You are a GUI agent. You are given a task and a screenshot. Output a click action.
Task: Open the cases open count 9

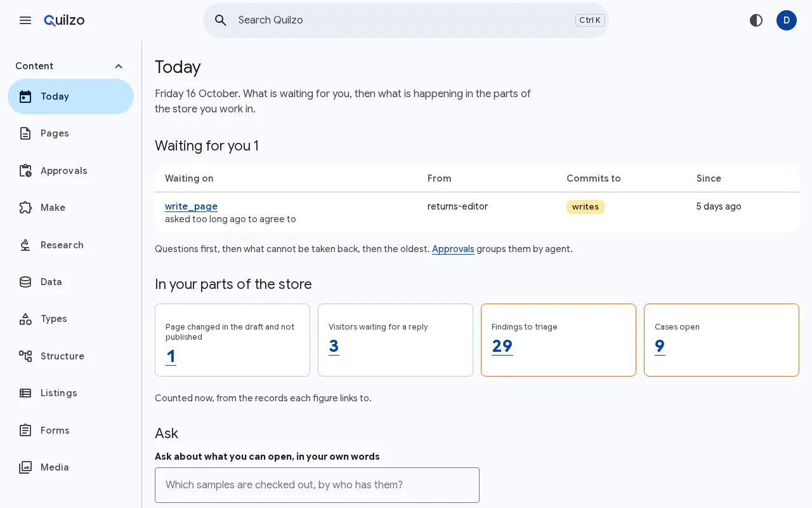pyautogui.click(x=660, y=346)
